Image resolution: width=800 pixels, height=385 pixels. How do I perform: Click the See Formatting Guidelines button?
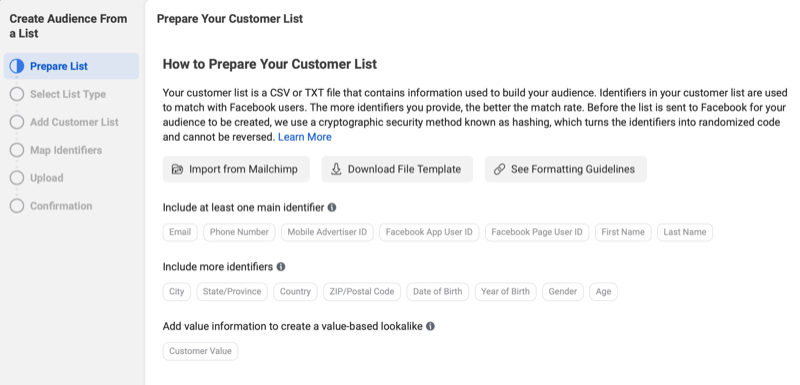pyautogui.click(x=566, y=169)
